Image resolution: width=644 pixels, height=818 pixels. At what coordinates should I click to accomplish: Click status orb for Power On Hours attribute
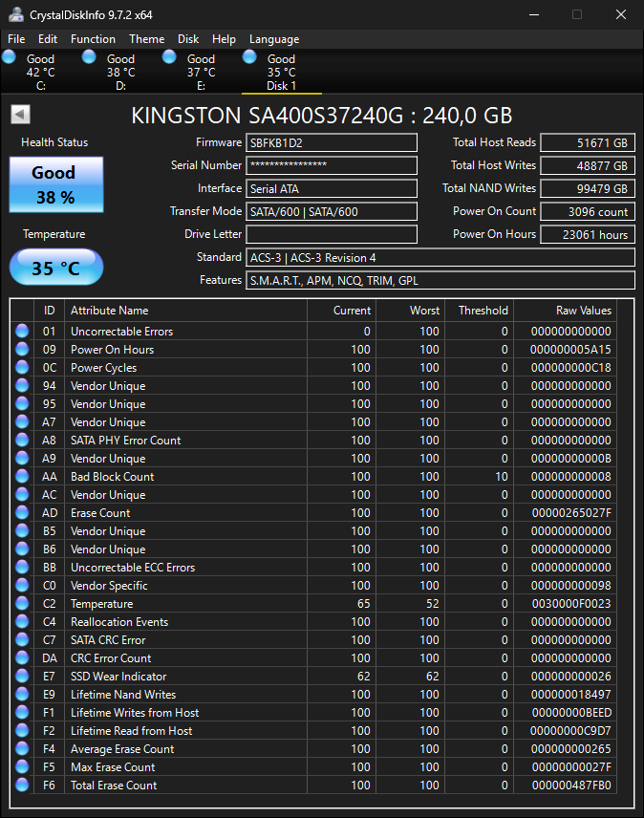click(22, 349)
